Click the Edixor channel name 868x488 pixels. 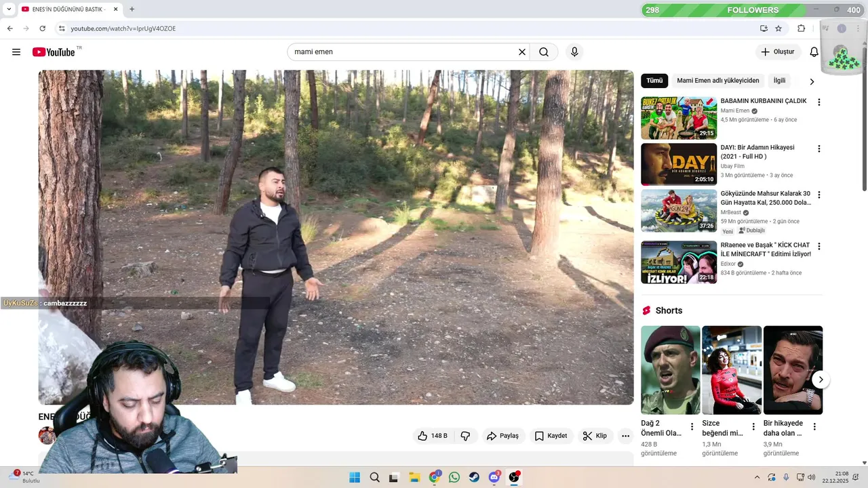[728, 264]
